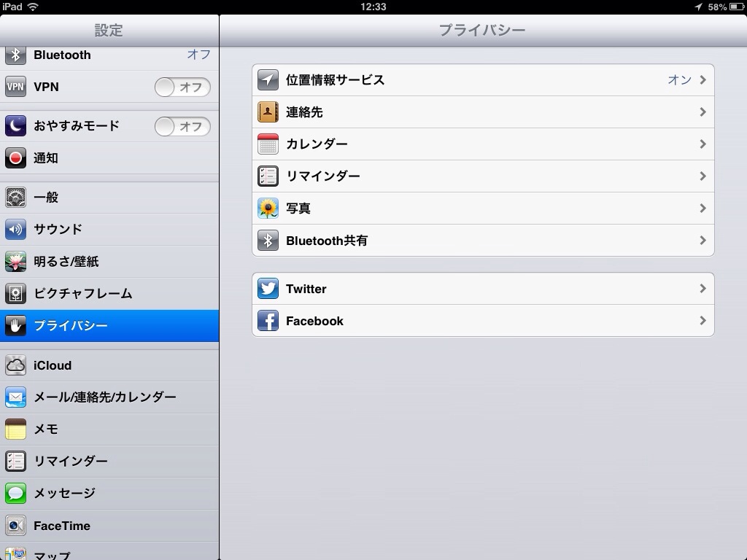The image size is (747, 560).
Task: Tap the battery indicator in status bar
Action: click(737, 7)
